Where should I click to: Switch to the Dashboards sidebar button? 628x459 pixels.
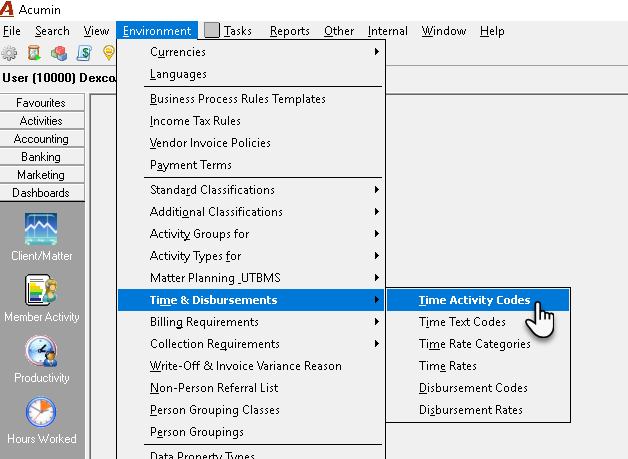tap(42, 193)
